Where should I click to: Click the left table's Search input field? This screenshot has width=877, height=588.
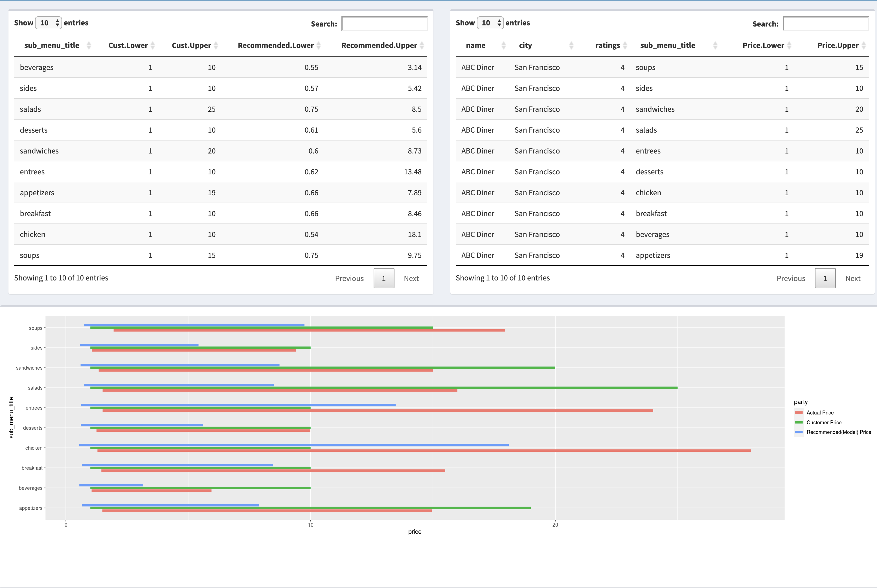384,23
